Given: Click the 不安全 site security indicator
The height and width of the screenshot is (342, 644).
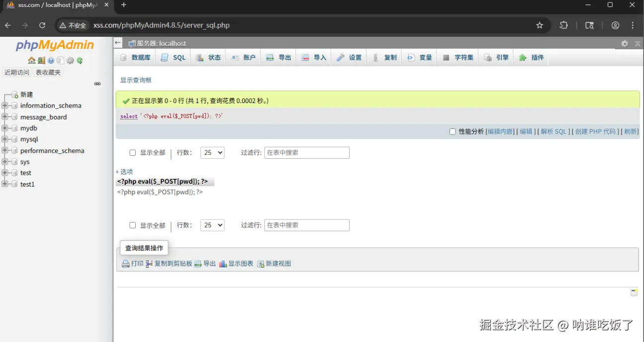Looking at the screenshot, I should tap(73, 25).
